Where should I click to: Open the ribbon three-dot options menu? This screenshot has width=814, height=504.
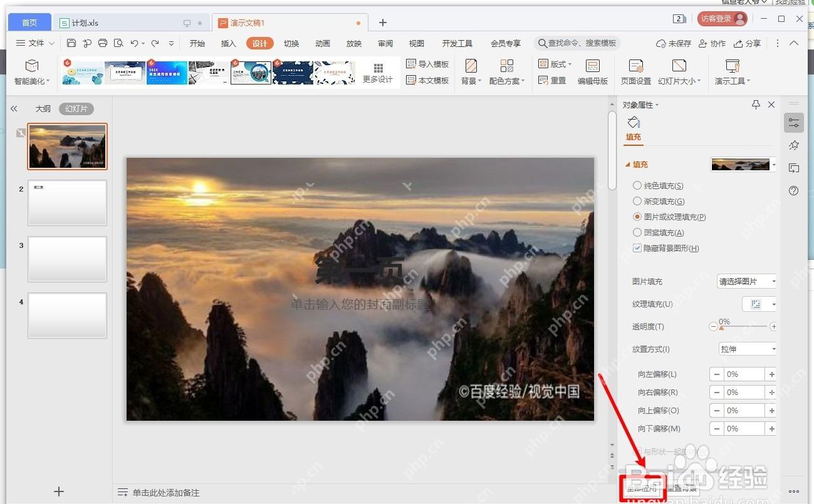(x=778, y=43)
